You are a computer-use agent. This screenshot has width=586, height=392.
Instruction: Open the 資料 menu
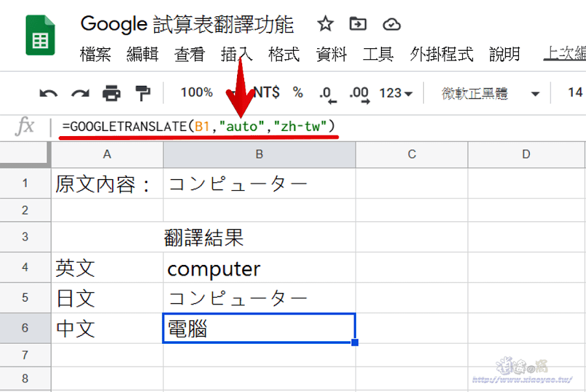(x=331, y=54)
